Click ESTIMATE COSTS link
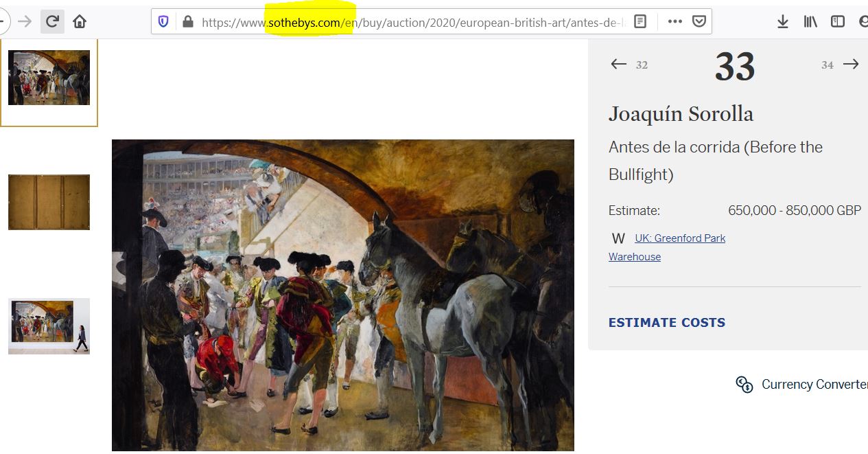Viewport: 868px width, 454px height. [x=667, y=322]
